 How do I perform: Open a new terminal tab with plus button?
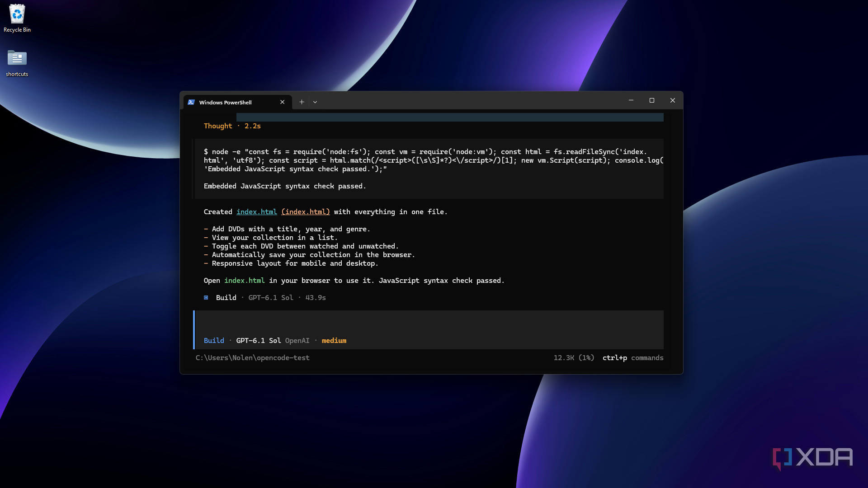302,102
